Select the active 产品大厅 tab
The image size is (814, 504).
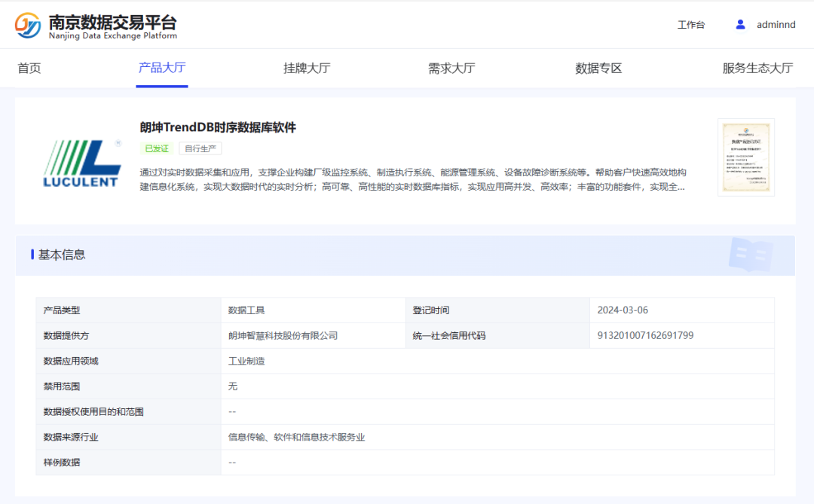click(x=162, y=68)
